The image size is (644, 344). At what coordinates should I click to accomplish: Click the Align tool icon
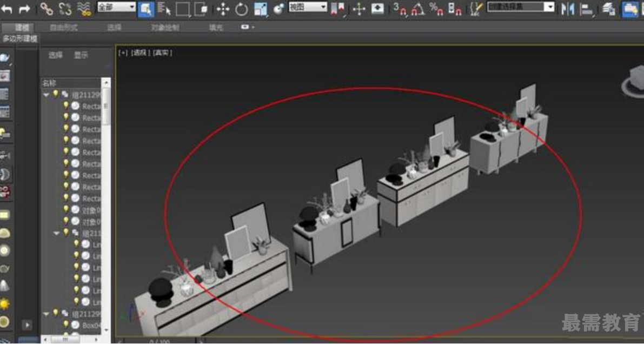[x=587, y=9]
